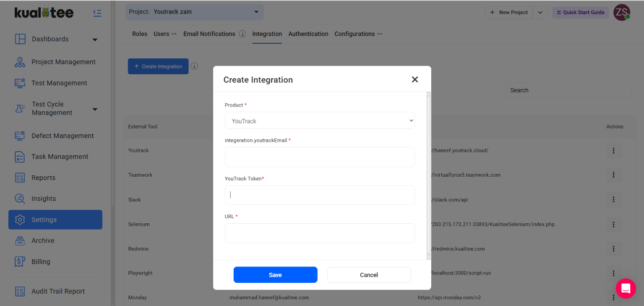This screenshot has width=644, height=306.
Task: Open the dropdown arrow next to New Project
Action: point(540,13)
